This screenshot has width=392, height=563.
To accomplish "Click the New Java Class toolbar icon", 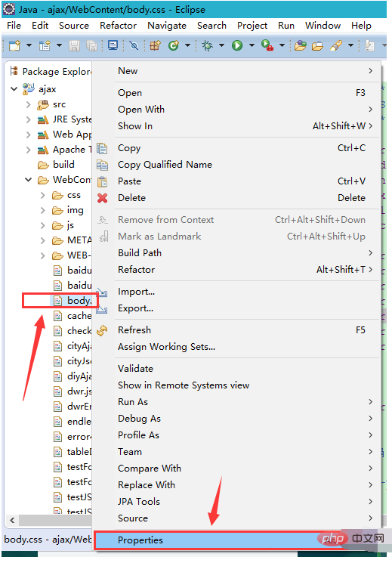I will tap(174, 45).
